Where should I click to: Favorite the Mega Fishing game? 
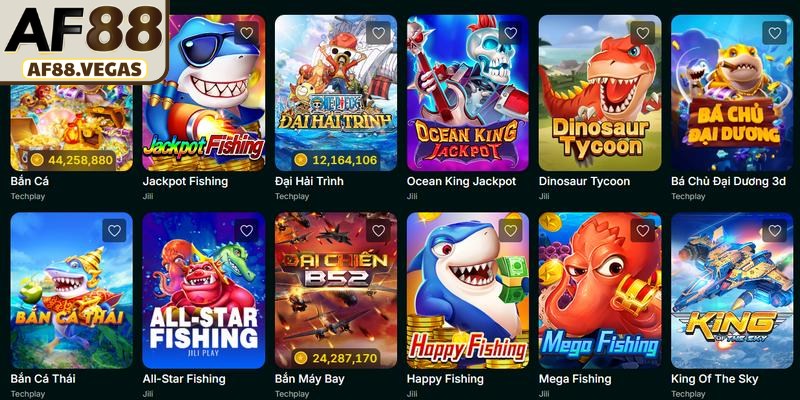click(x=642, y=231)
